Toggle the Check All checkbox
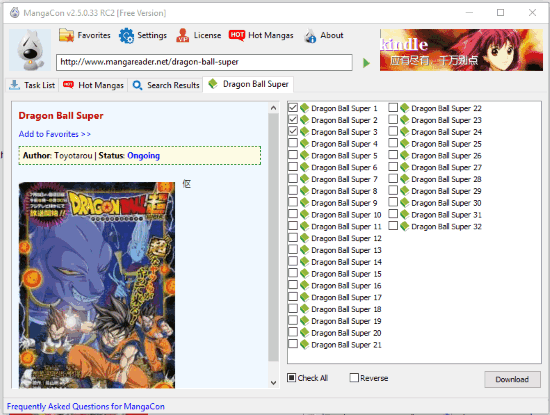The height and width of the screenshot is (415, 550). click(x=291, y=377)
